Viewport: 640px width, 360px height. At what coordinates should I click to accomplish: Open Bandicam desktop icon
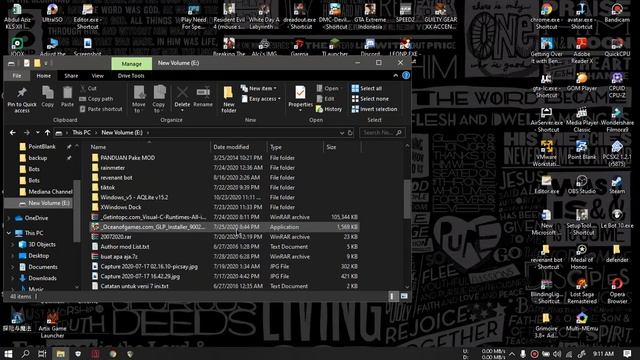(617, 13)
